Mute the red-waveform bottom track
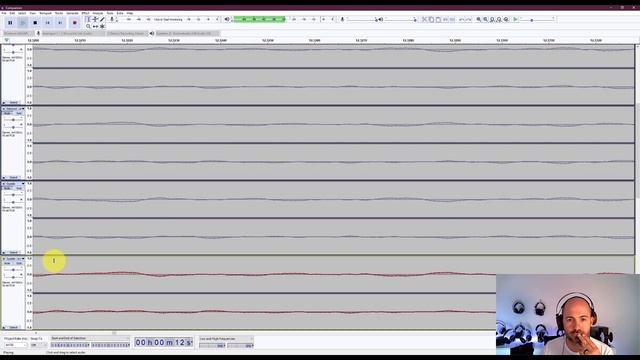 (x=7, y=263)
